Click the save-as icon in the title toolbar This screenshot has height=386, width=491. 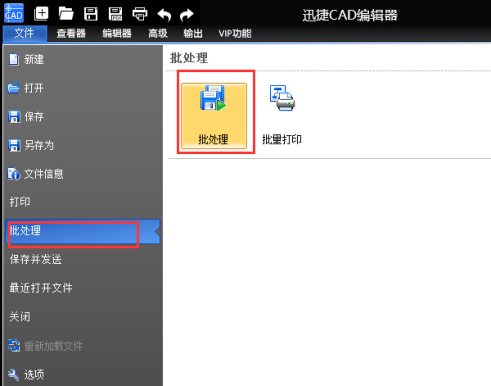coord(115,14)
